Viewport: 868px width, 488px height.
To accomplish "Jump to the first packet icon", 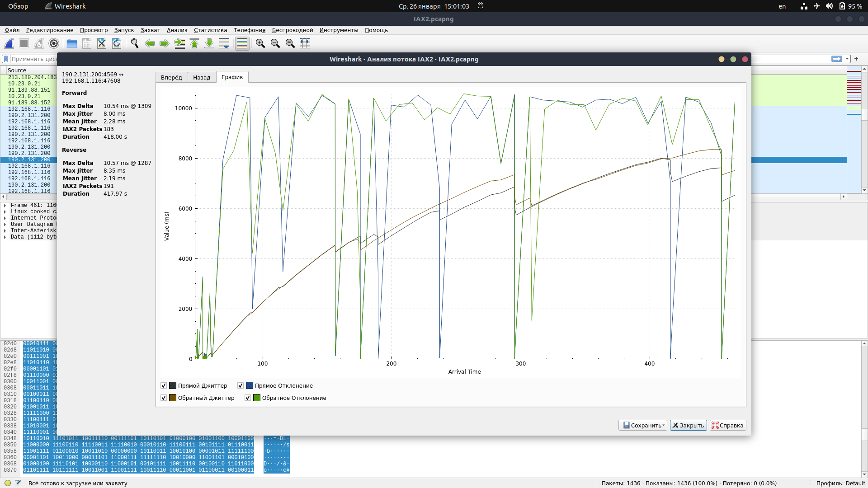I will [194, 43].
